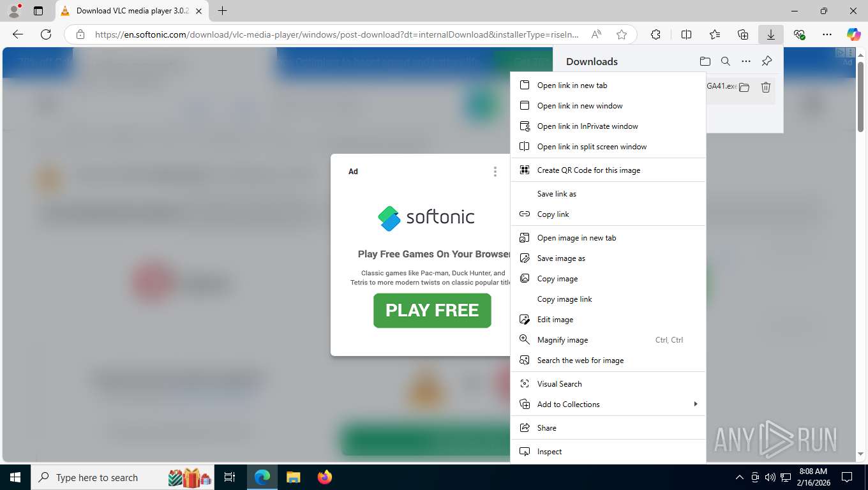Open Edge Settings and more ellipsis
The height and width of the screenshot is (490, 868).
click(x=827, y=34)
